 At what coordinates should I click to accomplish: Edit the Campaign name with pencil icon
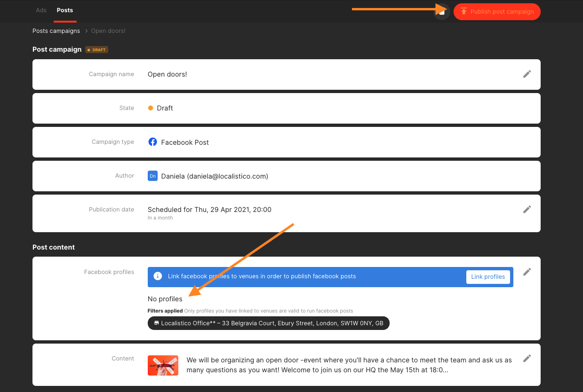coord(527,74)
